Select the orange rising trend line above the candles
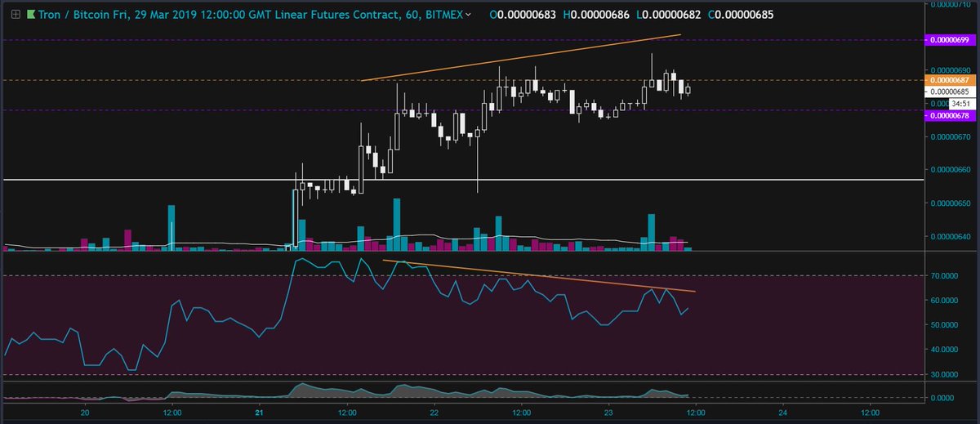 pos(521,57)
